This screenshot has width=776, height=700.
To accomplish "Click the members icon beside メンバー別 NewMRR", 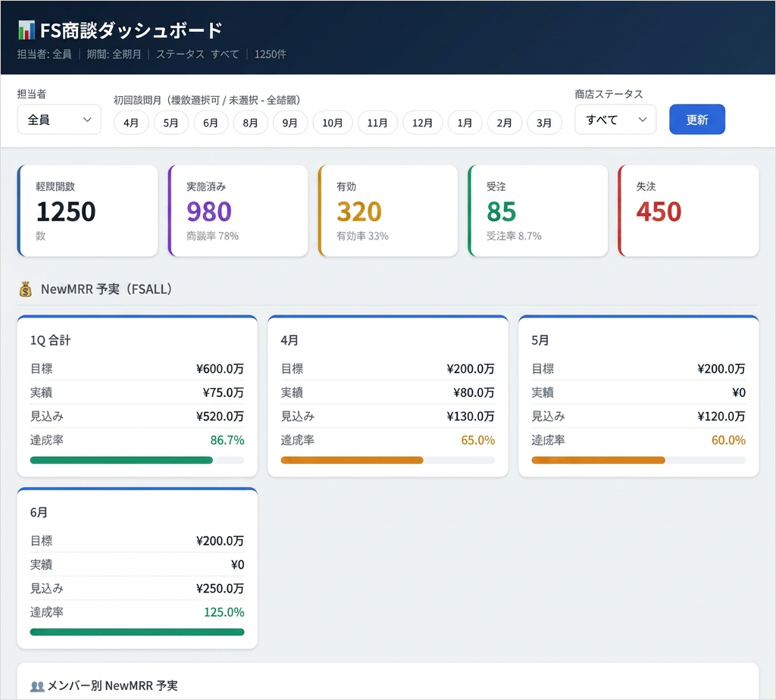I will point(37,686).
